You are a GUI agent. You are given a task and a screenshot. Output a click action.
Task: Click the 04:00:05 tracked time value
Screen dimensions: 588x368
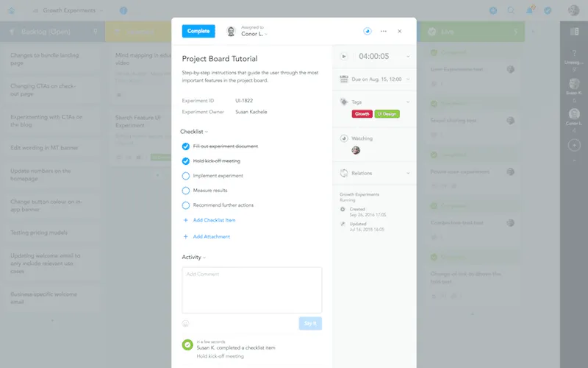click(374, 57)
